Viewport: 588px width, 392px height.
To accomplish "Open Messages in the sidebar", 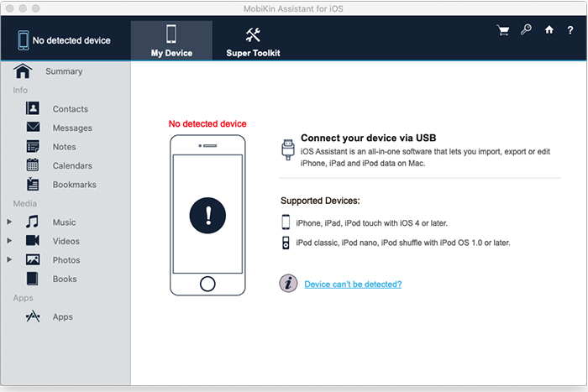I will point(72,128).
